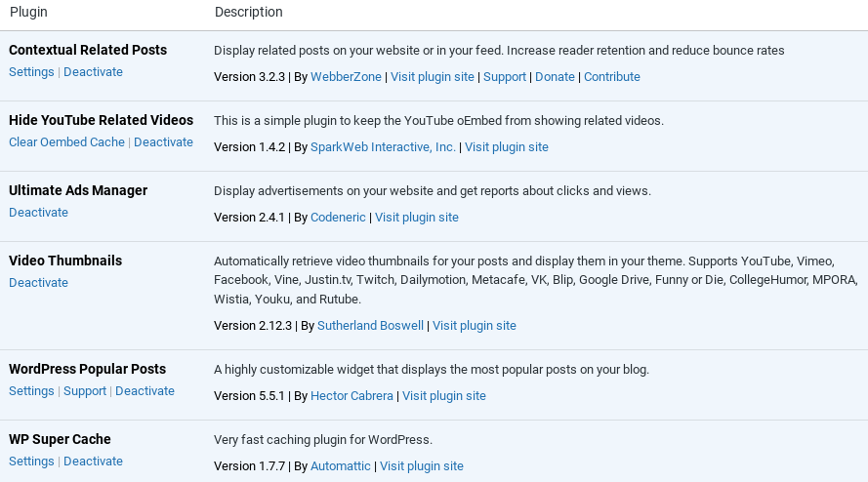This screenshot has width=868, height=482.
Task: Open the Contribute link
Action: click(611, 77)
